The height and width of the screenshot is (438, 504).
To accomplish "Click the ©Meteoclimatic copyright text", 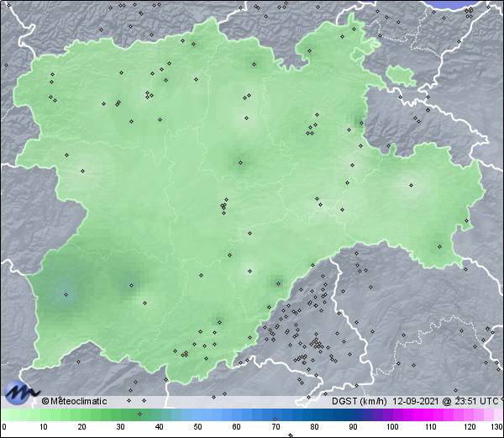I will pyautogui.click(x=74, y=401).
